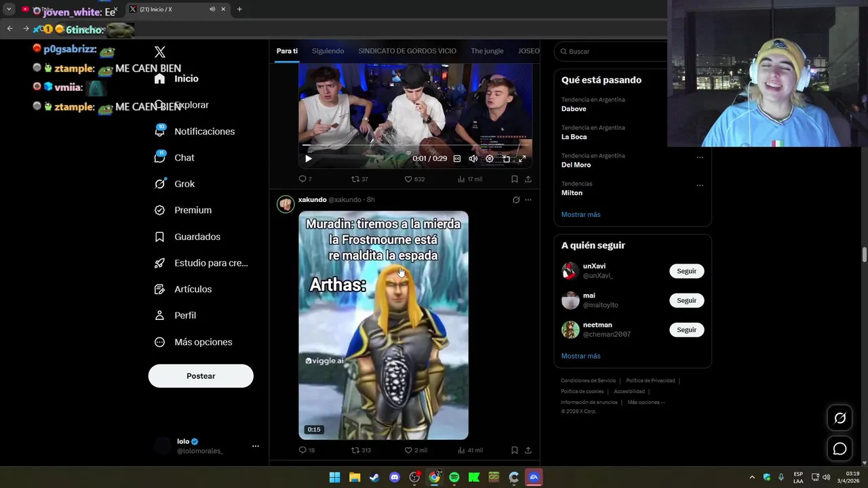Open Guardados bookmarks page
The image size is (868, 488).
(187, 237)
